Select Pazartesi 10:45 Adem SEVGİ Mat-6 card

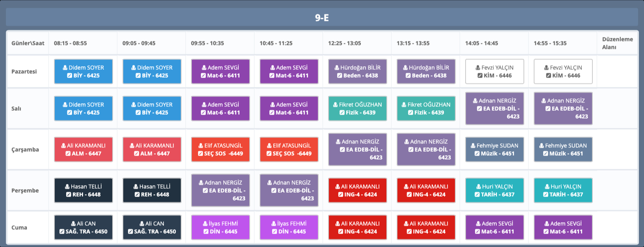click(x=289, y=72)
